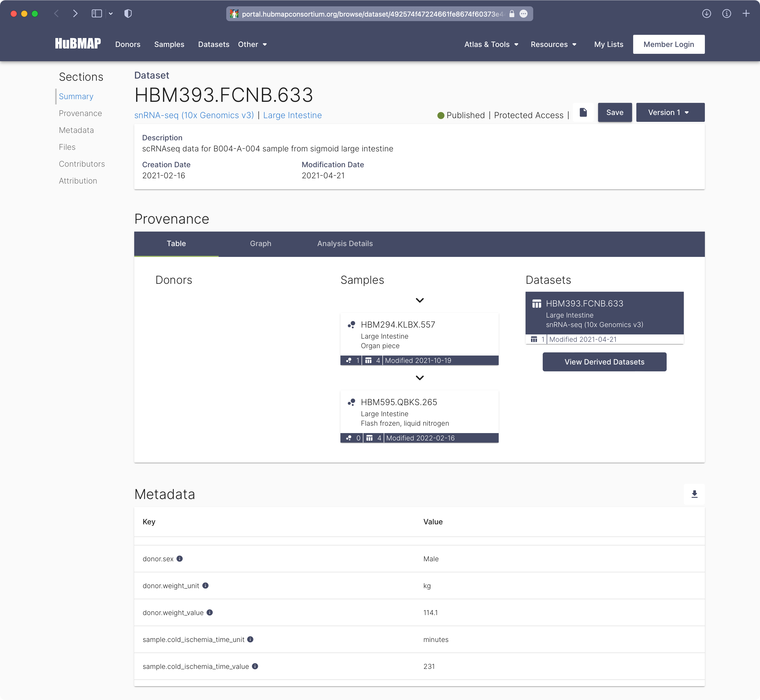Open the Version 1 dropdown

tap(670, 112)
